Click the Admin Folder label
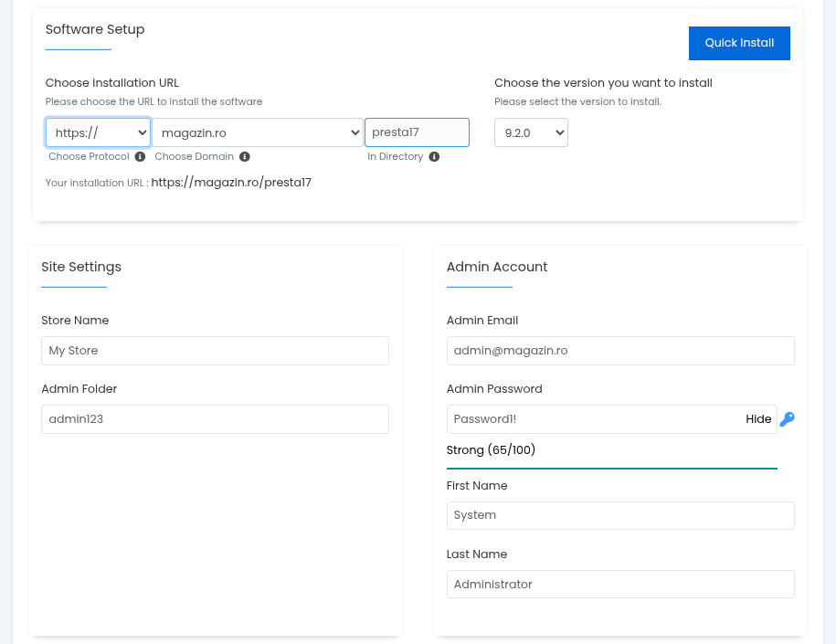836x644 pixels. (79, 388)
